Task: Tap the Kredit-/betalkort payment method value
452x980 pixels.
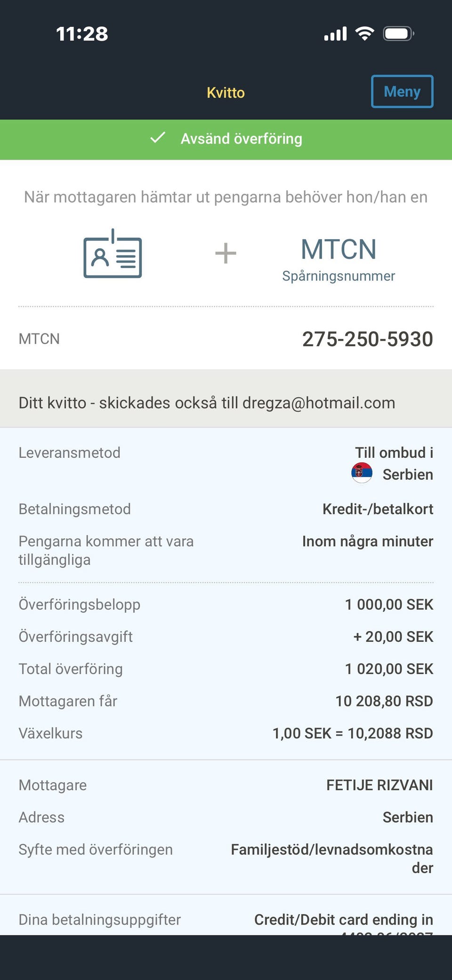Action: (378, 509)
